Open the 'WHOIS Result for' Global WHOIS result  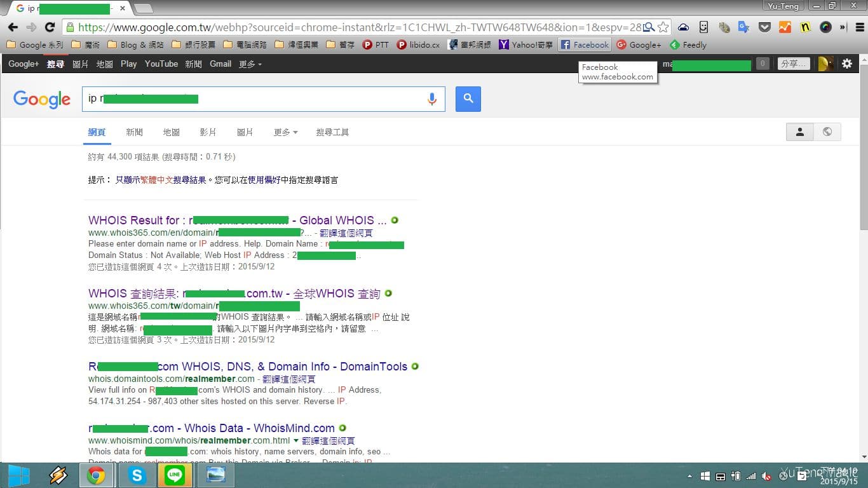[x=237, y=220]
